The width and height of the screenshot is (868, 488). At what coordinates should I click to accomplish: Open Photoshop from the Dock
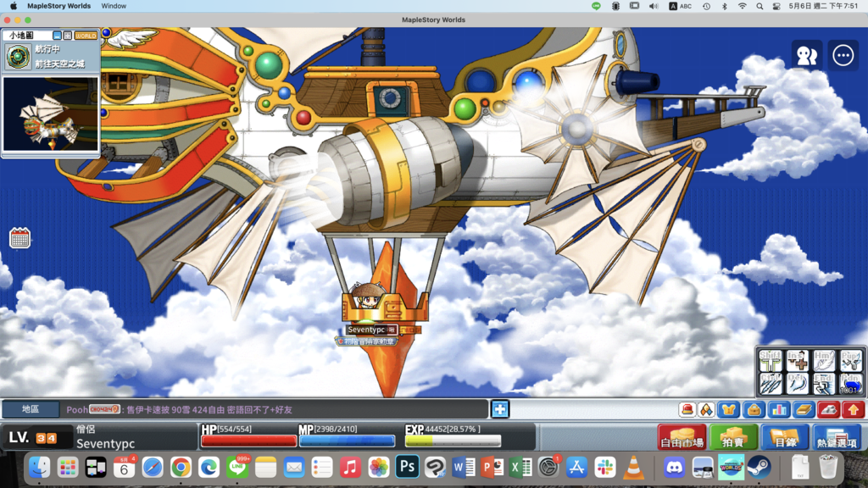click(x=407, y=467)
